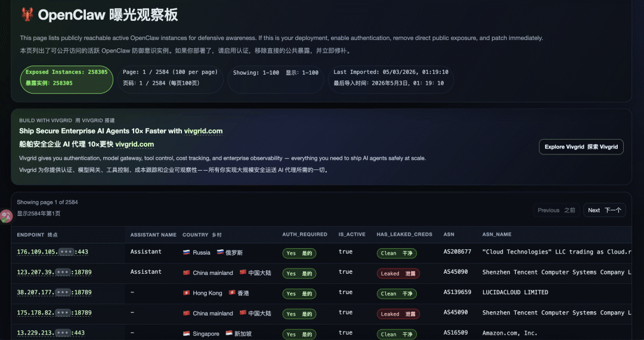Click Assistant name in 123.207.39 row
Screen dimensions: 644x340
tap(146, 271)
